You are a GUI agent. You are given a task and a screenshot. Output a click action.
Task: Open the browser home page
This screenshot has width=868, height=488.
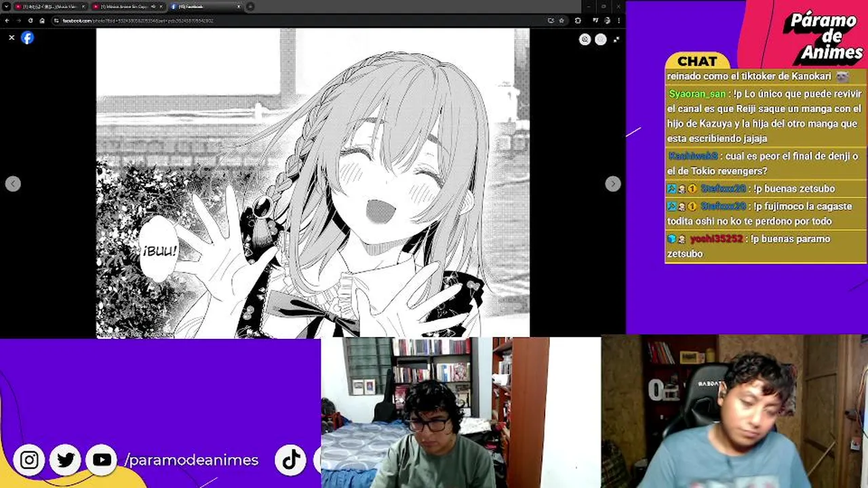click(42, 20)
